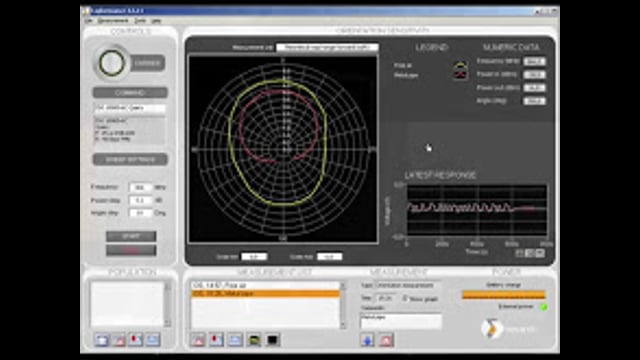The width and height of the screenshot is (640, 360).
Task: Click the SWEEP SETTINGS button
Action: coord(130,159)
